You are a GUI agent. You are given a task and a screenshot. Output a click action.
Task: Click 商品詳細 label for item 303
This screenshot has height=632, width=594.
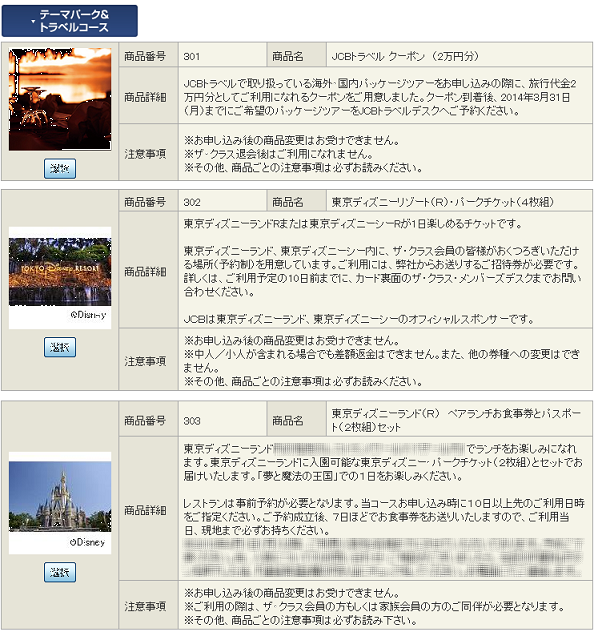pos(145,510)
